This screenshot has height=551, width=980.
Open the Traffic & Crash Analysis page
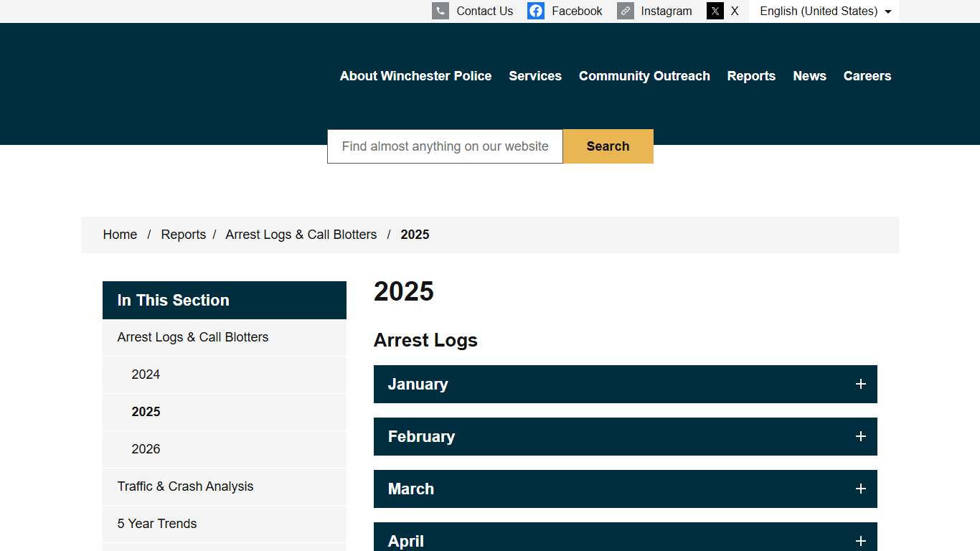pos(185,486)
